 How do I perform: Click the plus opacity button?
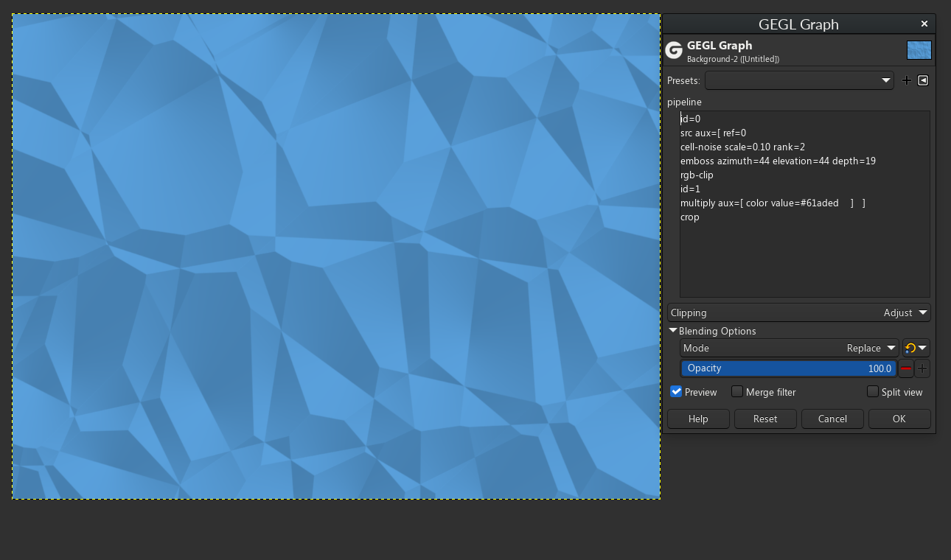point(922,368)
